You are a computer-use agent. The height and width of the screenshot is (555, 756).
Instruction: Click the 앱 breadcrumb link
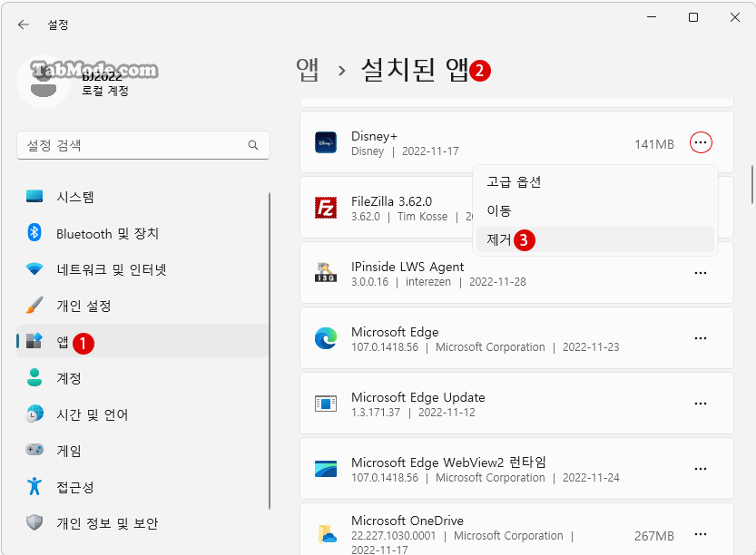(x=307, y=70)
